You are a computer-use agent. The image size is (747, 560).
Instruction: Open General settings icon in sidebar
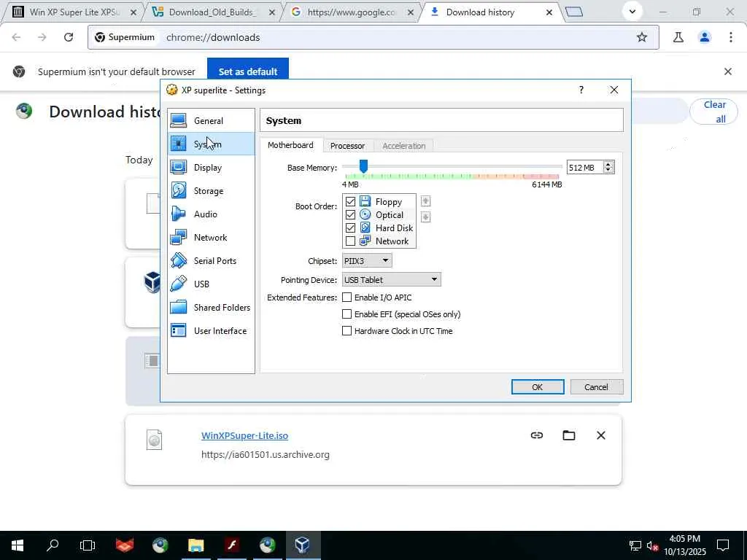[178, 120]
